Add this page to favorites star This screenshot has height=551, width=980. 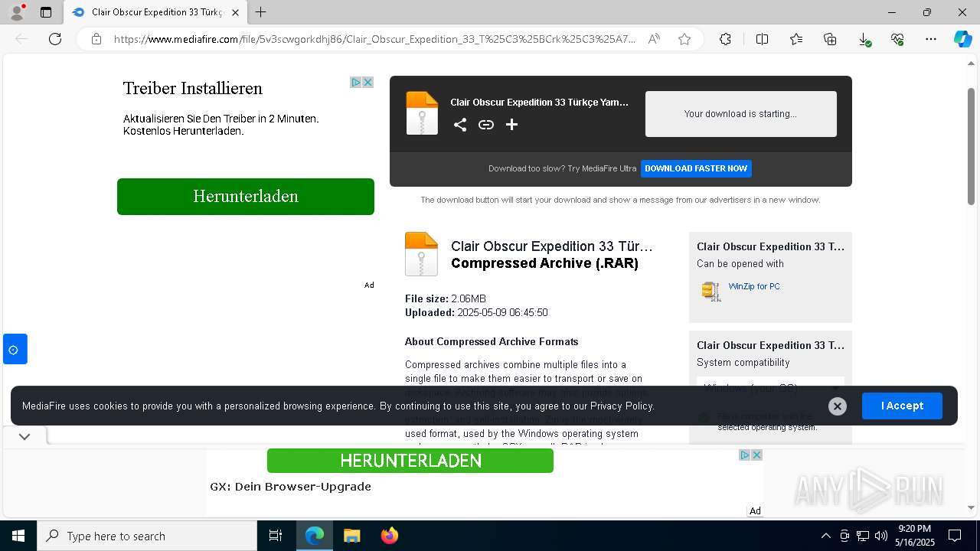684,39
